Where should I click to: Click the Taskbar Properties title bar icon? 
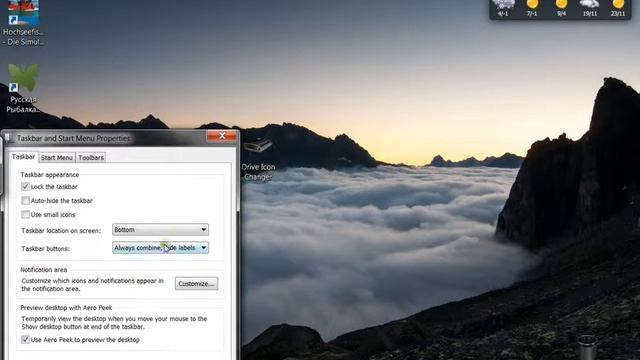click(x=9, y=138)
